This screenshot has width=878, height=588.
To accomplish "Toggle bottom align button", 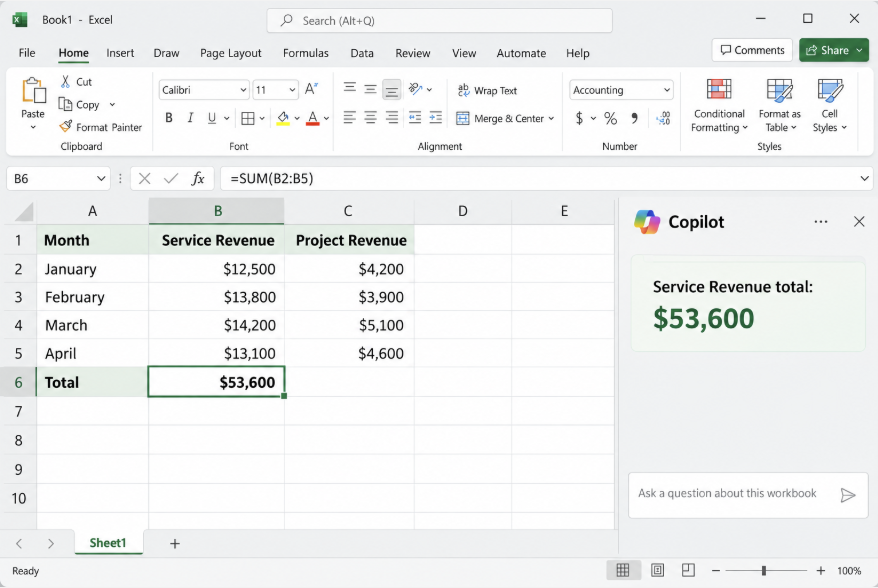I will click(391, 89).
